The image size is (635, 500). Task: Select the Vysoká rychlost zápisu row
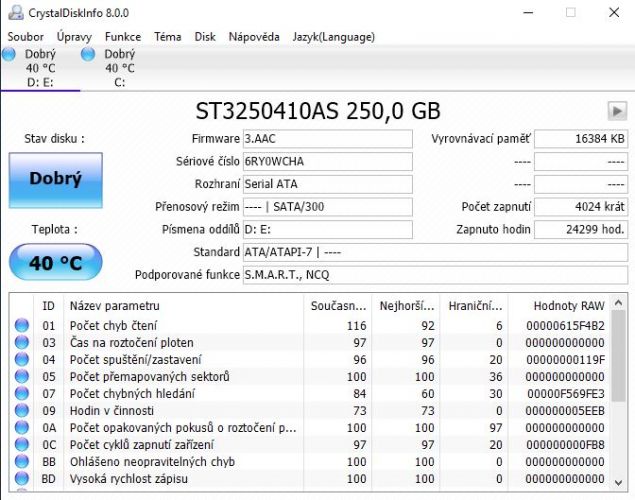[x=310, y=478]
